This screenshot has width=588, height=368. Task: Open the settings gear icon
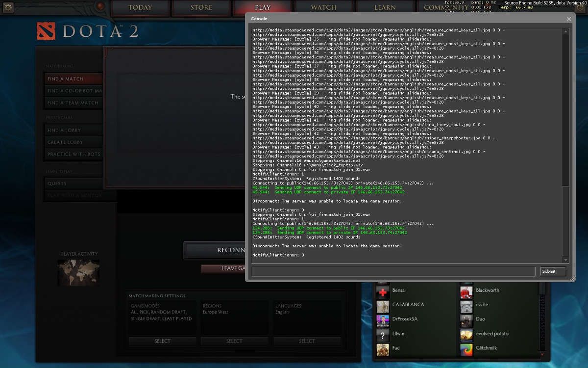tap(8, 7)
